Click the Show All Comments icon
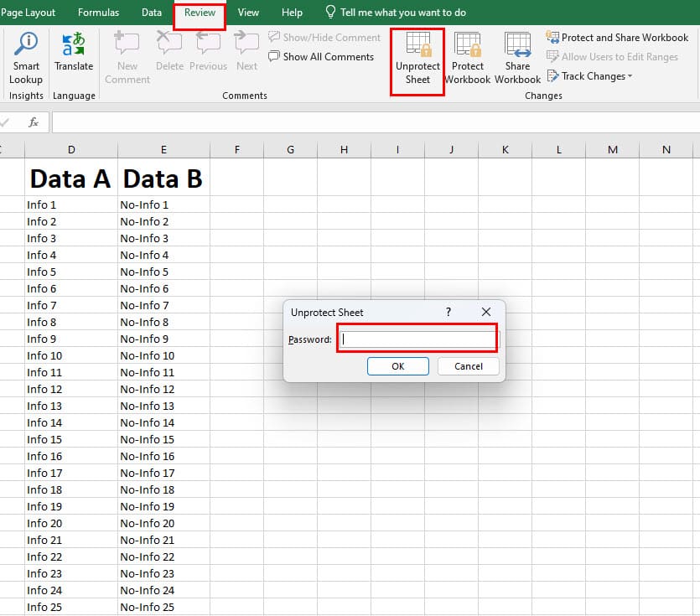 [321, 57]
